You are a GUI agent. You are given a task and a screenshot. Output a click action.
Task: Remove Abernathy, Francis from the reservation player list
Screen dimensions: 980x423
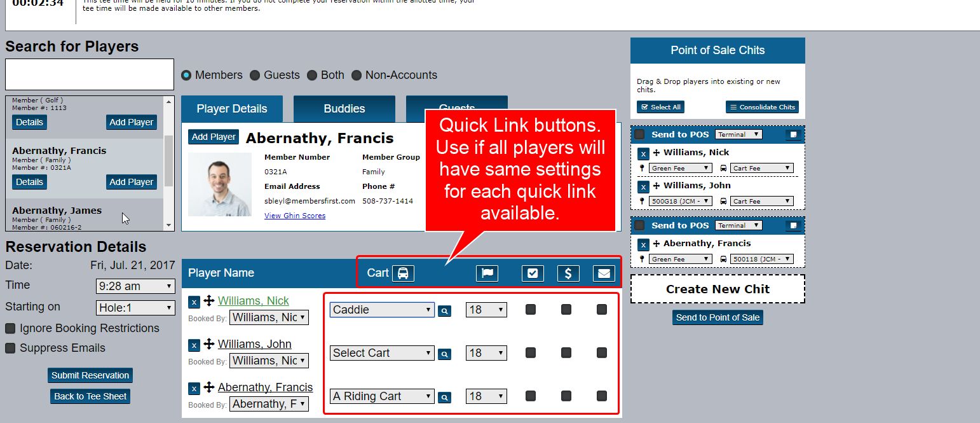(194, 388)
